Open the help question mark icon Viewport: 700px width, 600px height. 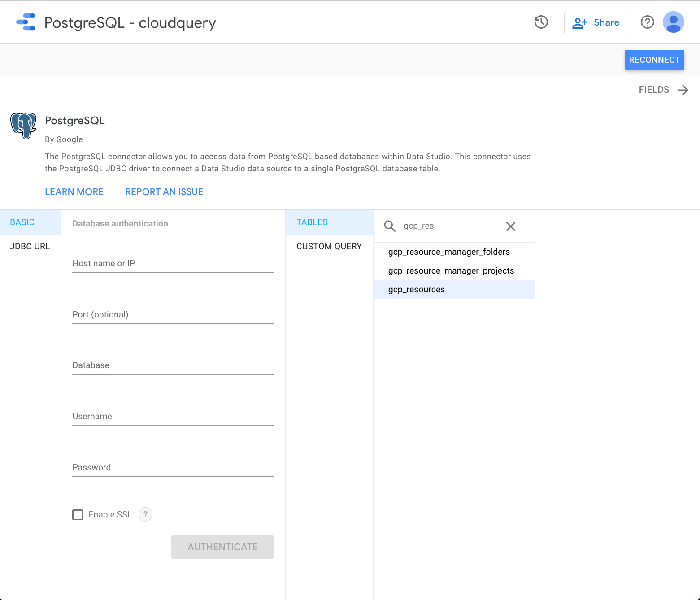[x=647, y=22]
